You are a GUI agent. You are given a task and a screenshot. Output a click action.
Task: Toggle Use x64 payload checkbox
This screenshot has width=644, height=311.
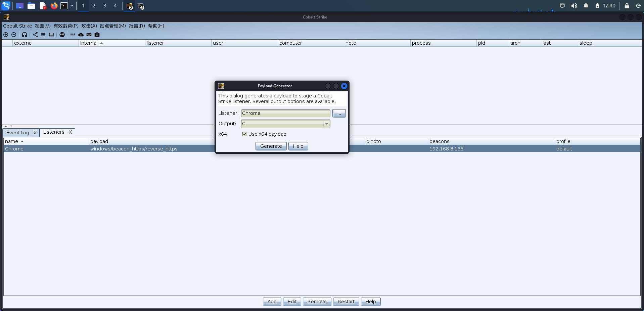pos(245,134)
